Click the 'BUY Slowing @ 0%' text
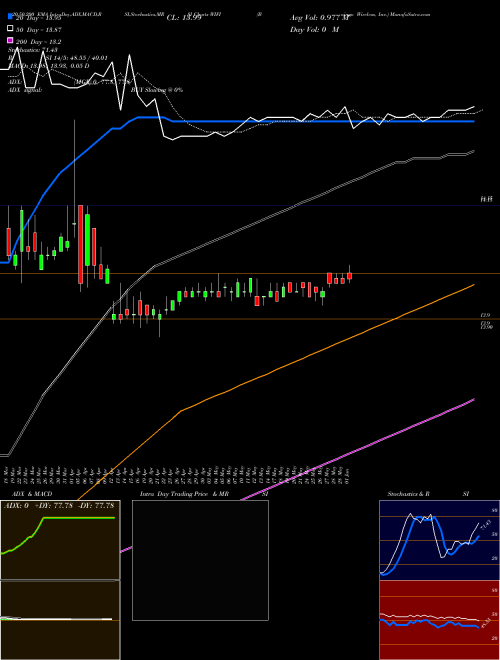Screen dimensions: 500x660 157,90
